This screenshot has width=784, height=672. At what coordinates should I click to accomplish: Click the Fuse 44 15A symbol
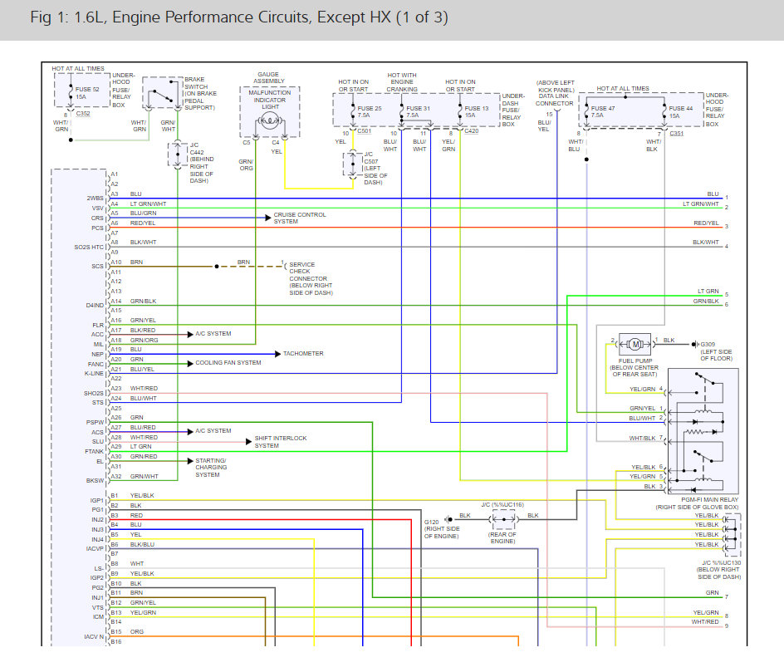(x=664, y=110)
